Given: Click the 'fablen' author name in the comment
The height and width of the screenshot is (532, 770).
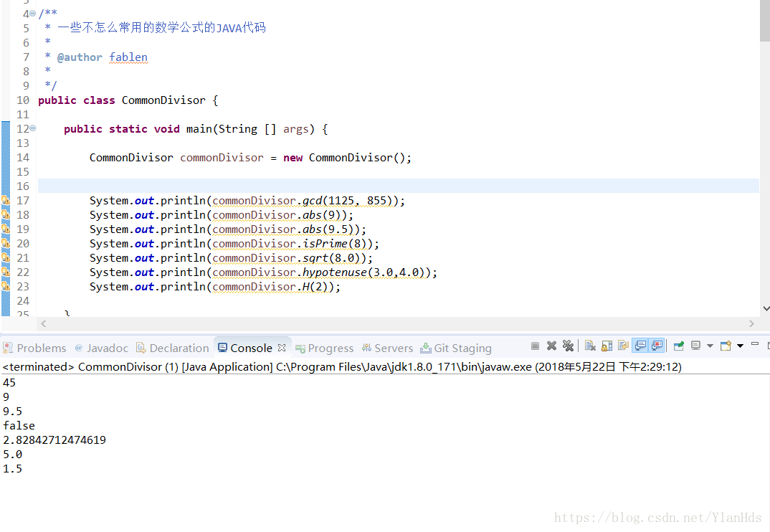Looking at the screenshot, I should point(128,57).
